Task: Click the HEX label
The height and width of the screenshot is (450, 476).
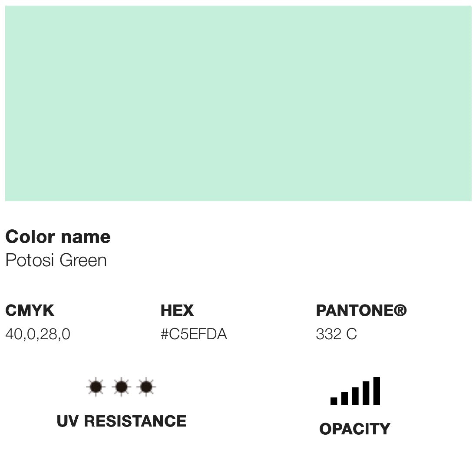Action: 177,310
